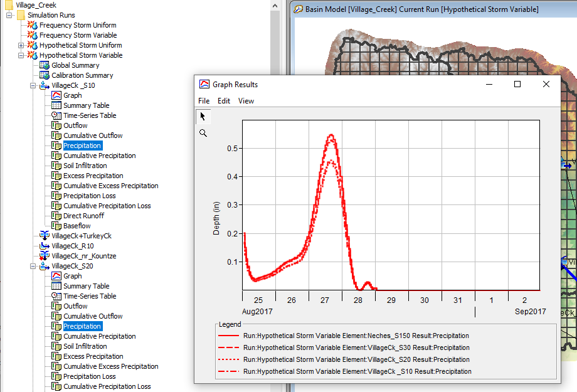
Task: Click the Frequency Storm Uniform run icon
Action: point(33,25)
